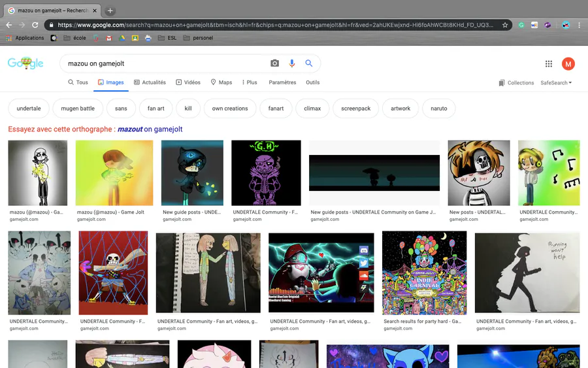
Task: Click 'Search results for party hard' caption
Action: (x=422, y=322)
